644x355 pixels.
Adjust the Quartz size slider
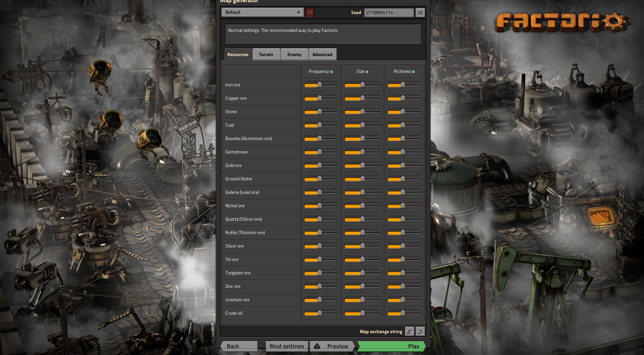coord(363,219)
